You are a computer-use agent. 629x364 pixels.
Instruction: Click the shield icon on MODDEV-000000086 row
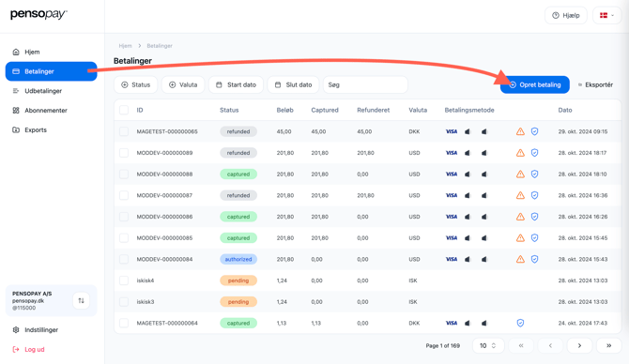(534, 217)
